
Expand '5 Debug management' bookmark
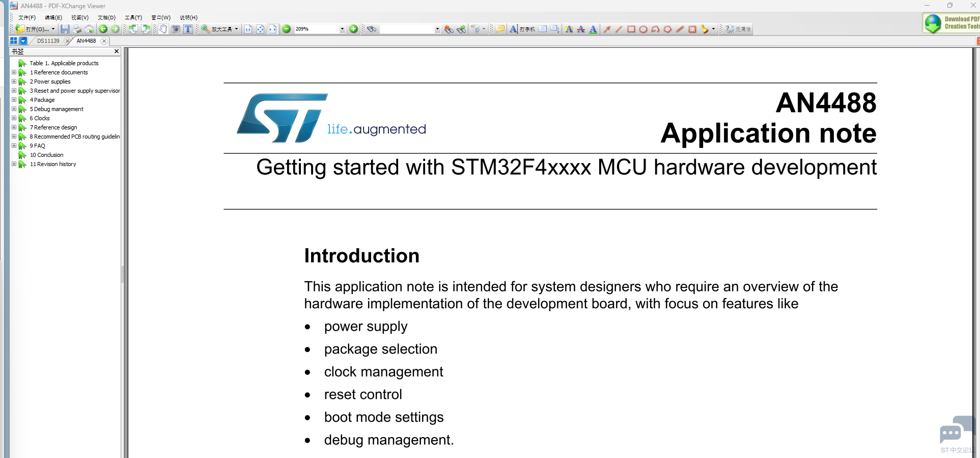tap(14, 109)
